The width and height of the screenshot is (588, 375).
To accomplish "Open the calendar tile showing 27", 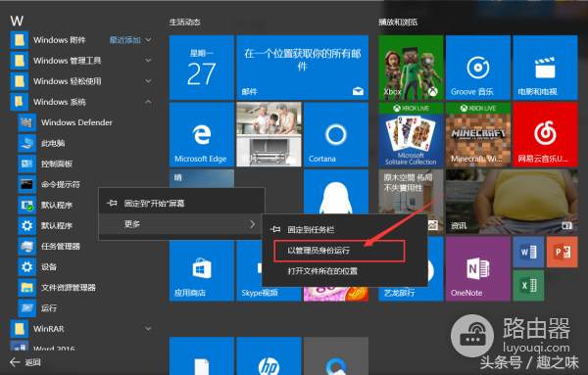I will [x=202, y=68].
